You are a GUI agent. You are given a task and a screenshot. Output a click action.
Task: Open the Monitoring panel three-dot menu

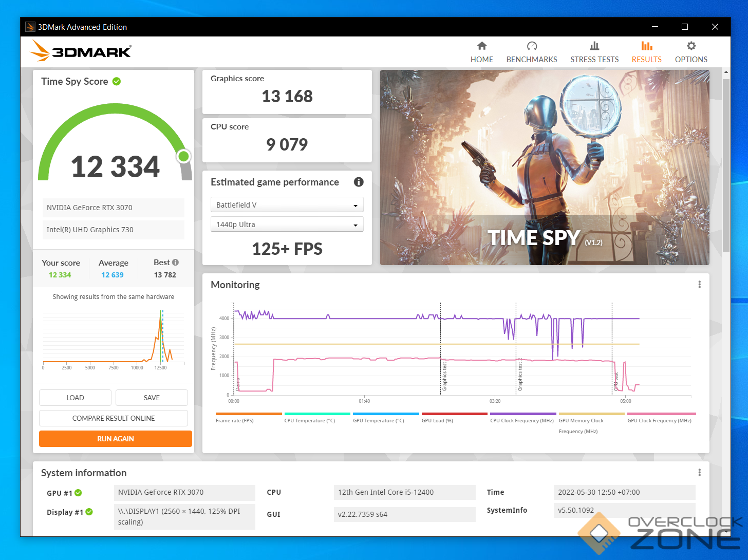click(699, 285)
